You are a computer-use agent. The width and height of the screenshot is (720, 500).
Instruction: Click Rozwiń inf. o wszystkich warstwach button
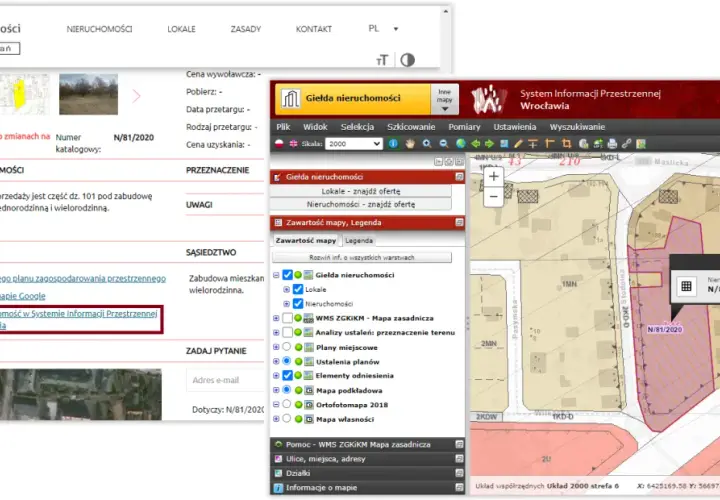pos(362,257)
